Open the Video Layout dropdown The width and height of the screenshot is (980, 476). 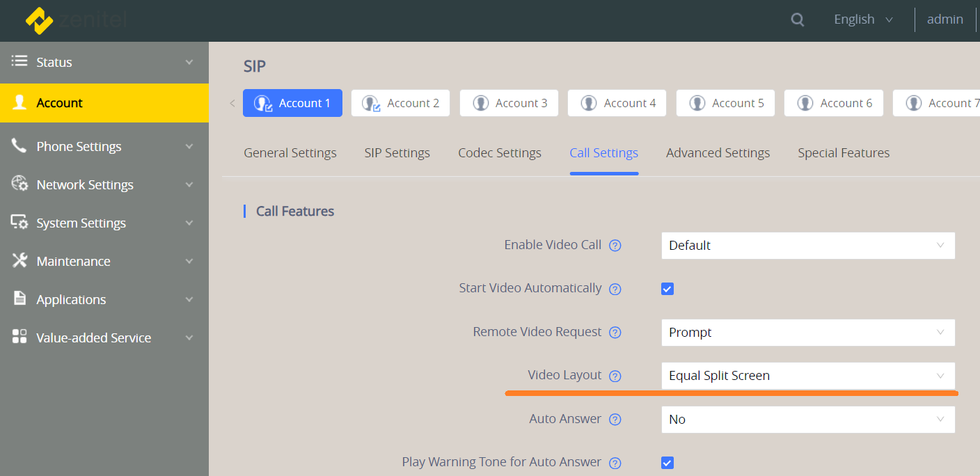pyautogui.click(x=807, y=376)
